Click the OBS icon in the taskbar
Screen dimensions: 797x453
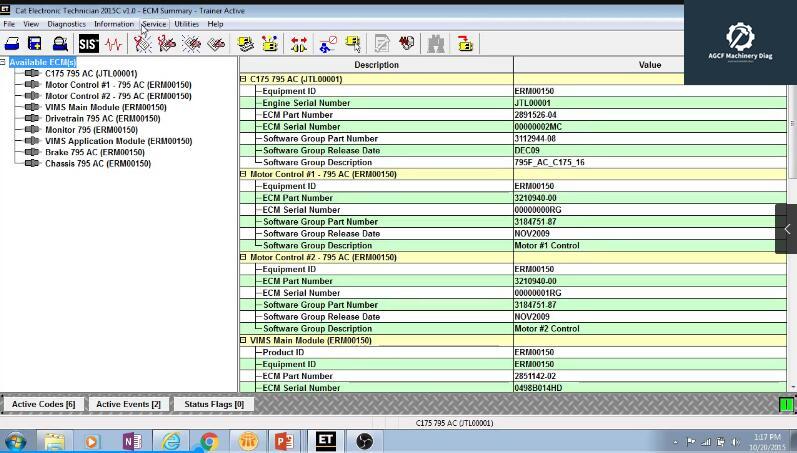[x=364, y=441]
